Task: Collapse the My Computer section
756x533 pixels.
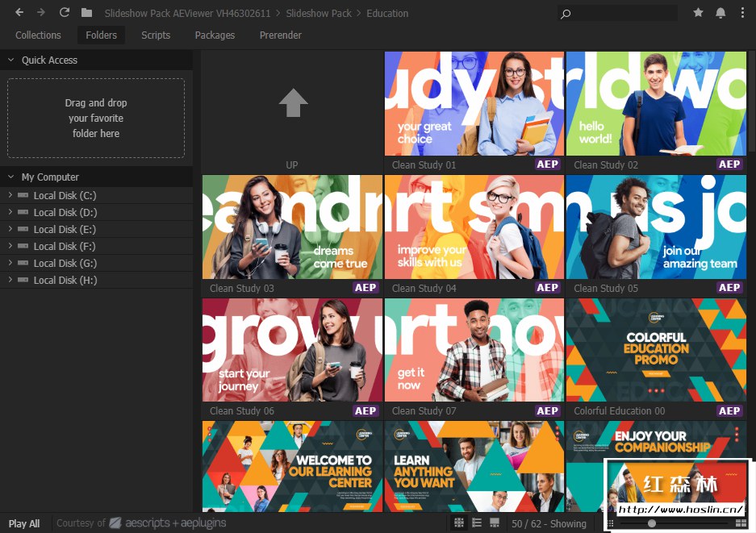Action: click(x=10, y=177)
